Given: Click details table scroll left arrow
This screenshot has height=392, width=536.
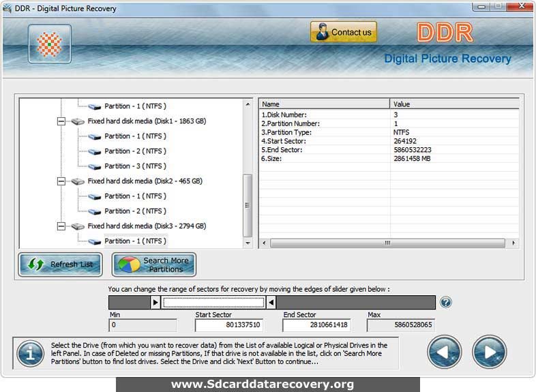Looking at the screenshot, I should pos(264,243).
